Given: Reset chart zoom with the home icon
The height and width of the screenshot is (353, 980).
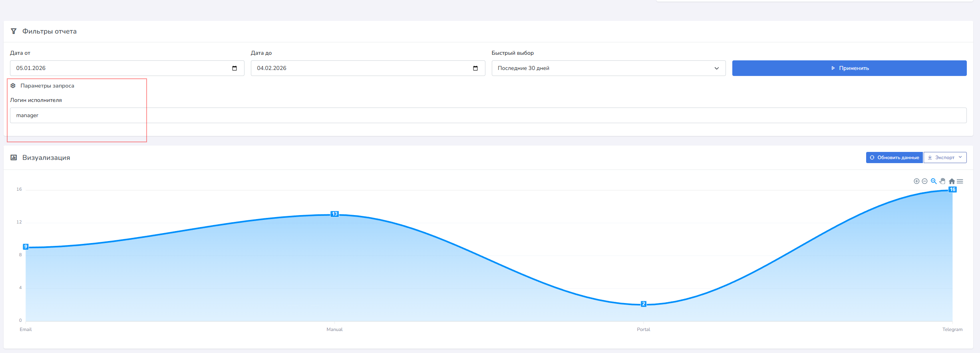Looking at the screenshot, I should click(952, 181).
